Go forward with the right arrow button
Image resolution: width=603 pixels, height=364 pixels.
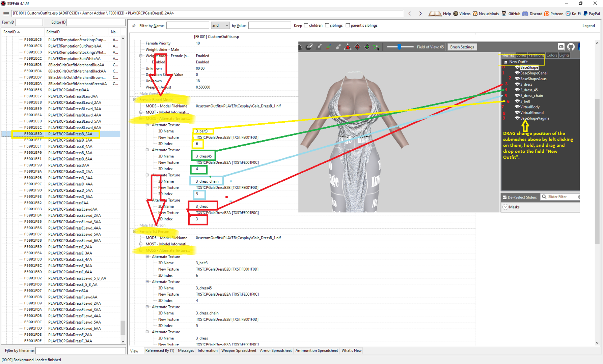420,13
